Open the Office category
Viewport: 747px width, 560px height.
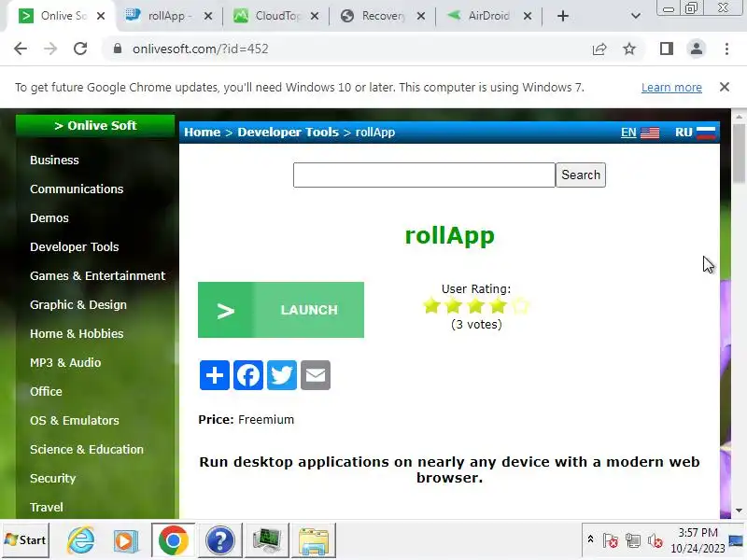[46, 391]
